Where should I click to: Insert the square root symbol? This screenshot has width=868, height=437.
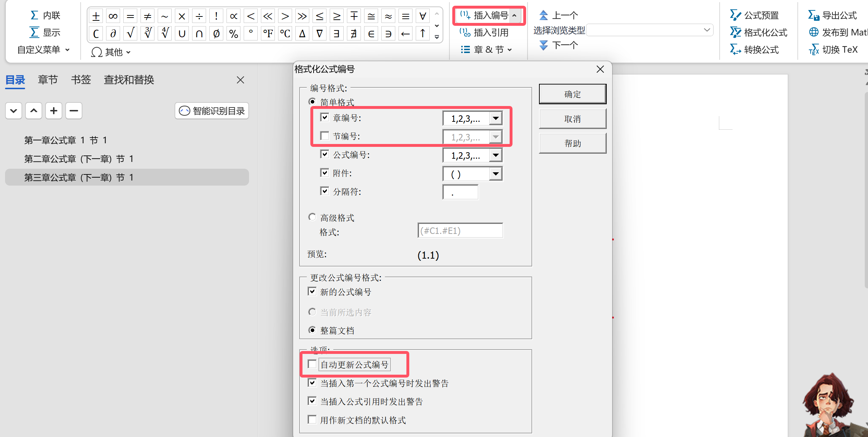point(130,34)
